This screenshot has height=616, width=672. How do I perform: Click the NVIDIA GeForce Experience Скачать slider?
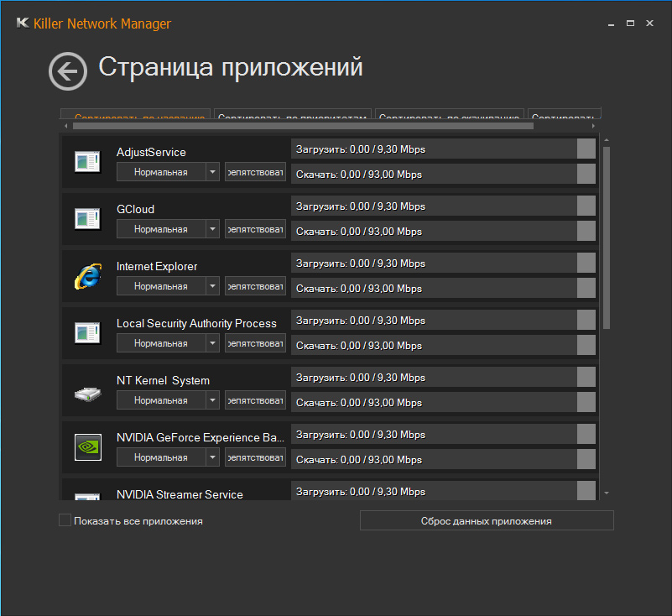click(x=443, y=459)
